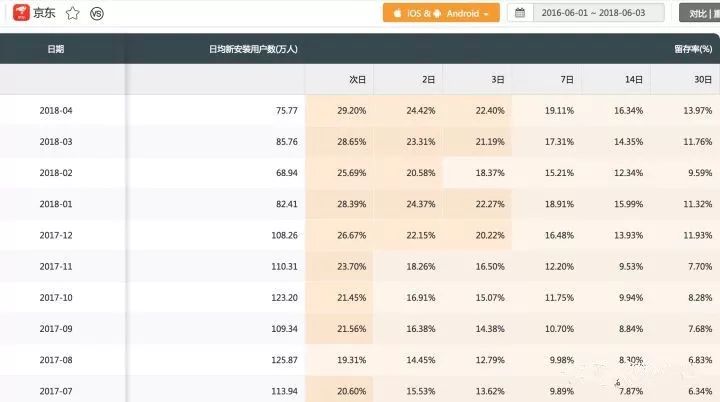720x402 pixels.
Task: Select the 14日 retention sub-header
Action: [x=634, y=79]
